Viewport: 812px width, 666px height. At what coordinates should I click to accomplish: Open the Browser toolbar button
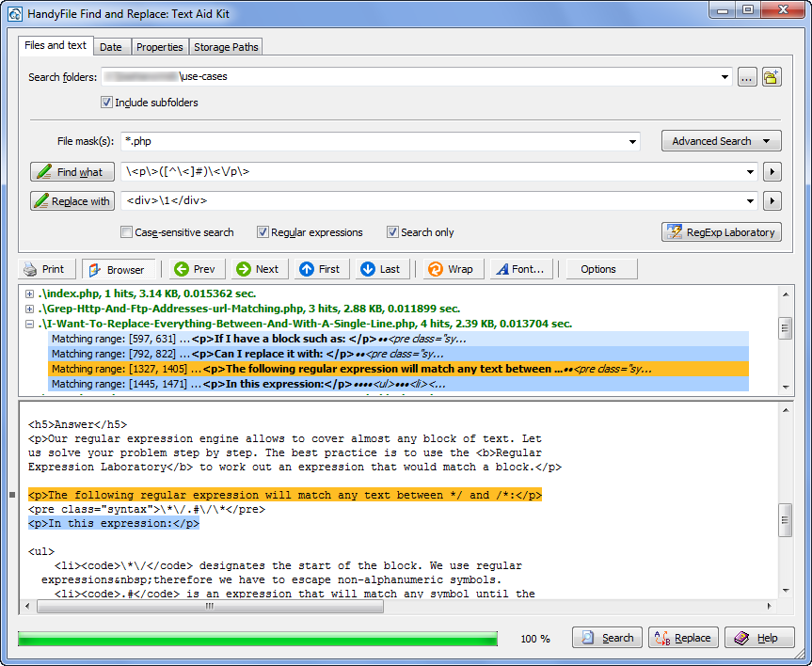pyautogui.click(x=119, y=269)
